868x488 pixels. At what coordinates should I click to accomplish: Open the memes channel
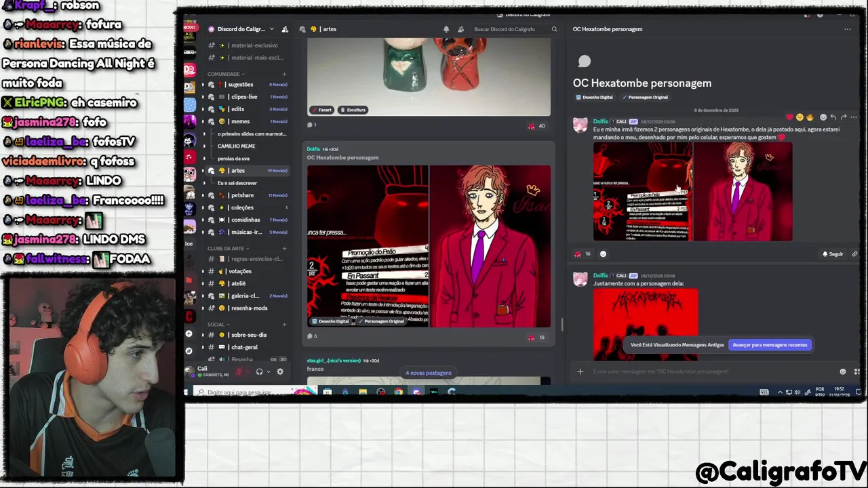click(248, 121)
